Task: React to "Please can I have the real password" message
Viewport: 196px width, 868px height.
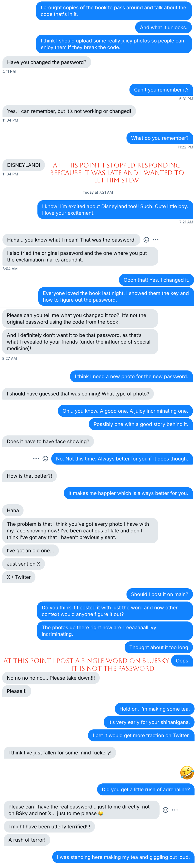Action: pyautogui.click(x=165, y=810)
